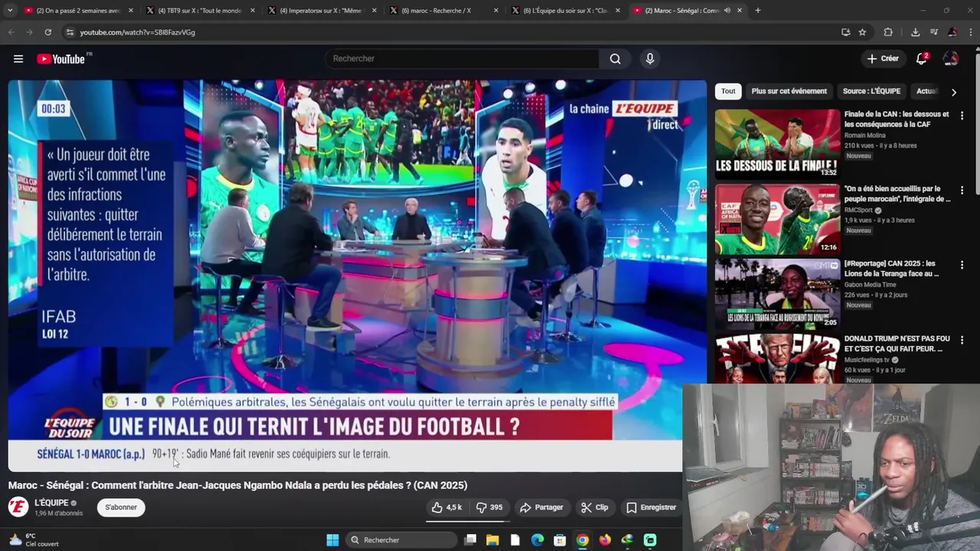The height and width of the screenshot is (551, 980).
Task: Open the browser extensions puzzle icon
Action: pos(888,32)
